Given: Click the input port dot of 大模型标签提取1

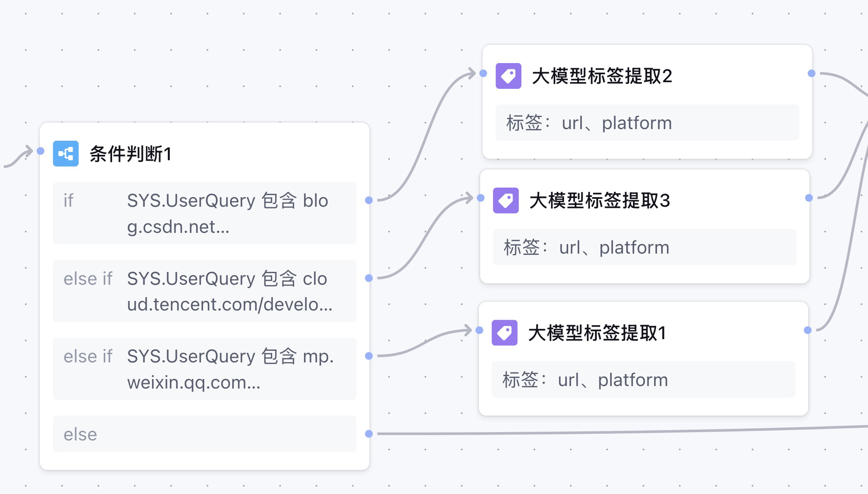Looking at the screenshot, I should (479, 330).
